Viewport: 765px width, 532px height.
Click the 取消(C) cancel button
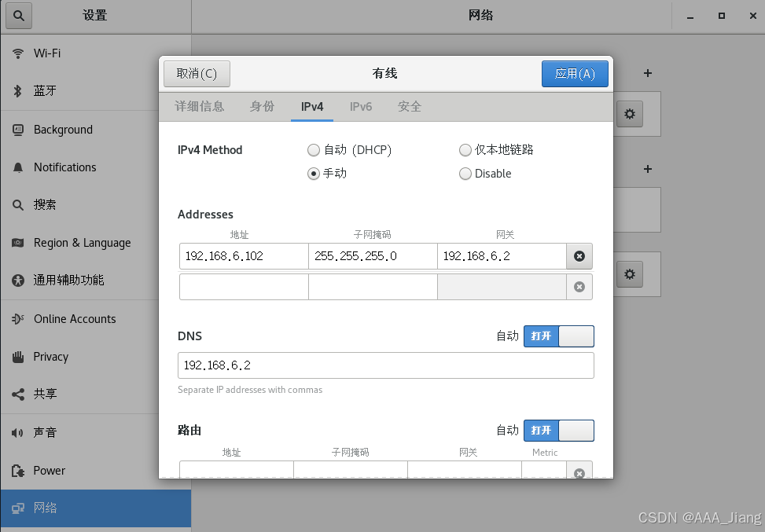click(x=197, y=74)
